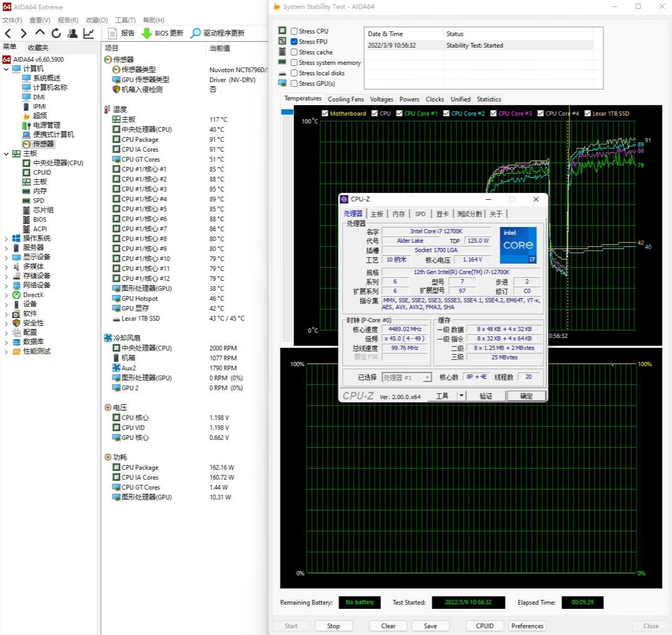This screenshot has height=635, width=672.
Task: Select SPD tree item
Action: click(x=39, y=200)
